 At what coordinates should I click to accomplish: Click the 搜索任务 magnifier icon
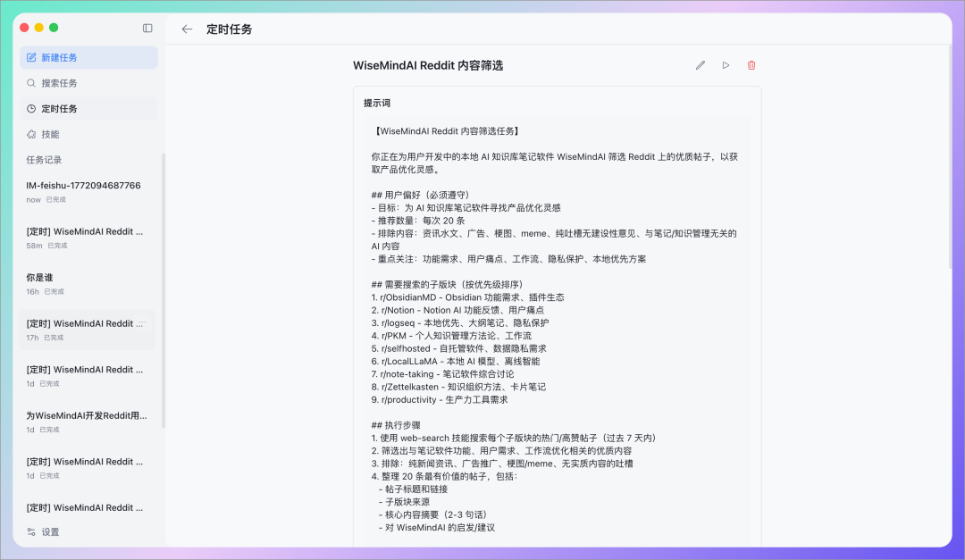coord(32,83)
